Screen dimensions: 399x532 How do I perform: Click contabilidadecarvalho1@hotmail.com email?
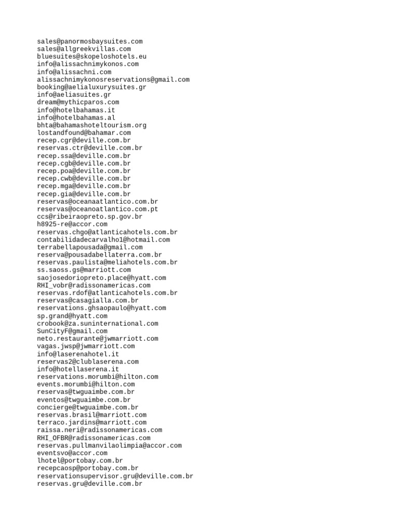tap(103, 240)
